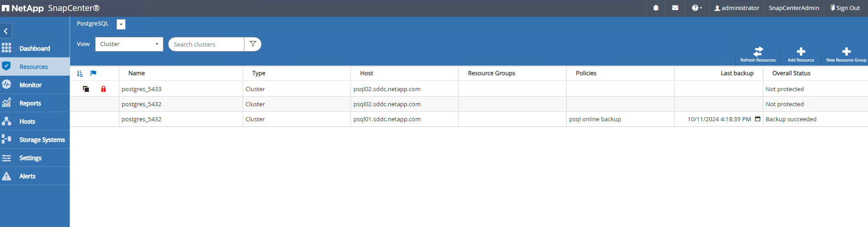
Task: Collapse the left navigation sidebar
Action: pyautogui.click(x=6, y=31)
